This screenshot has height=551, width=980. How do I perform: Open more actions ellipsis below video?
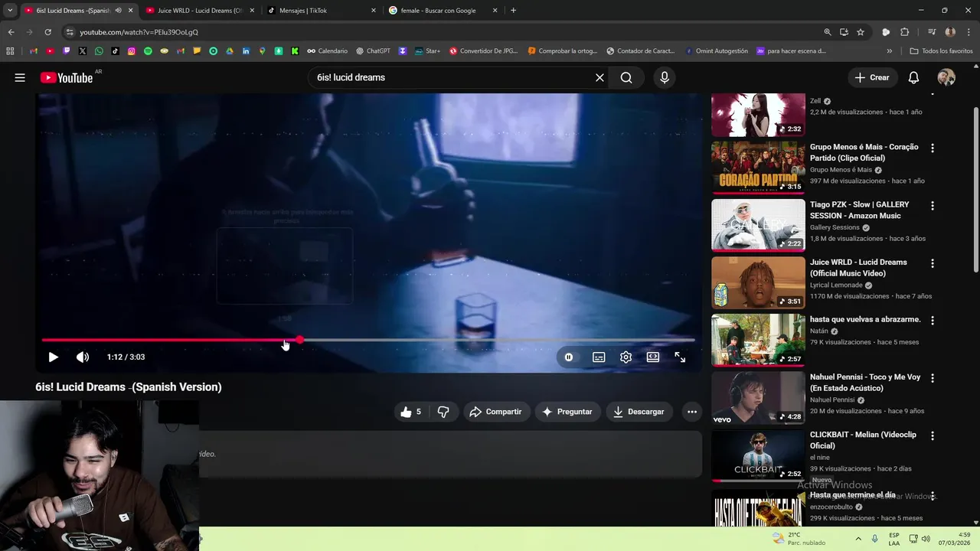tap(692, 412)
